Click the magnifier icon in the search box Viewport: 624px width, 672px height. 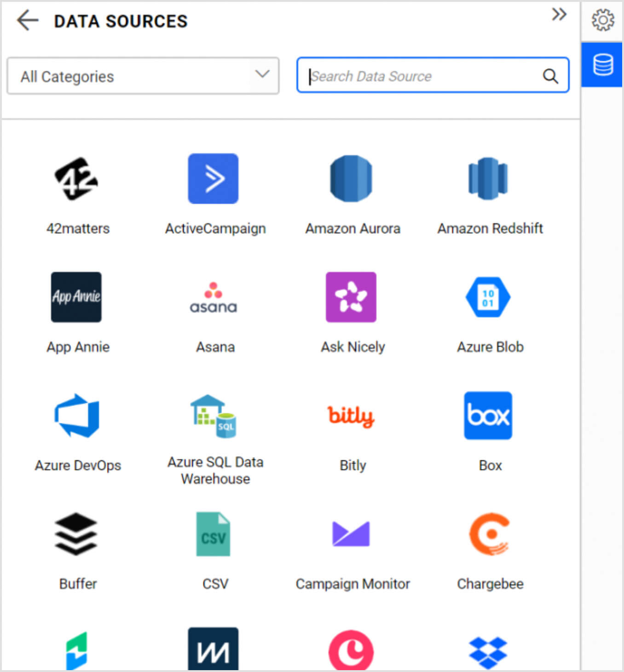coord(550,76)
